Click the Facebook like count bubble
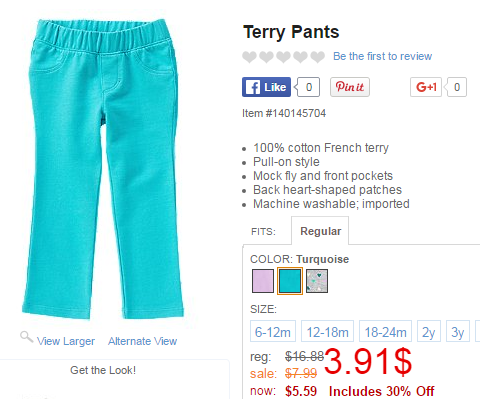Image resolution: width=480 pixels, height=399 pixels. (x=309, y=87)
